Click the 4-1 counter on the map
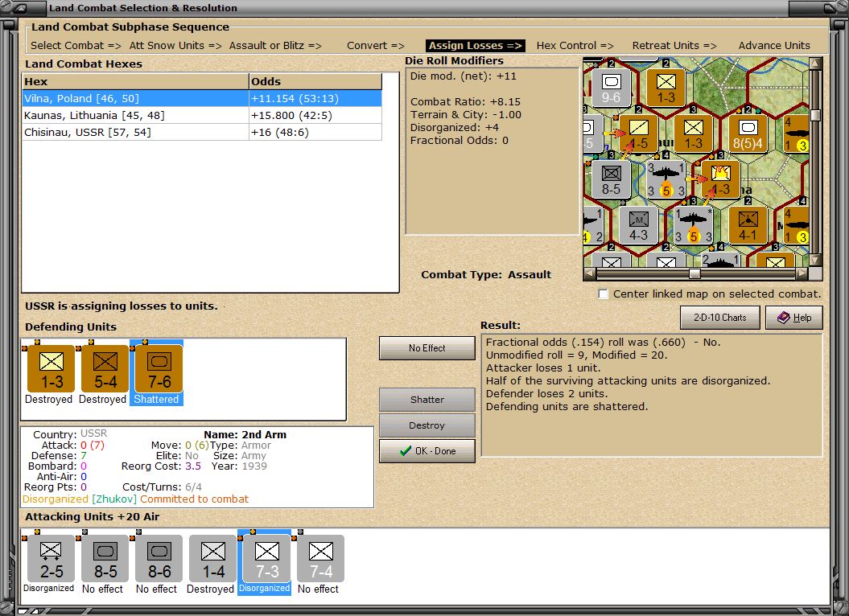 [748, 225]
